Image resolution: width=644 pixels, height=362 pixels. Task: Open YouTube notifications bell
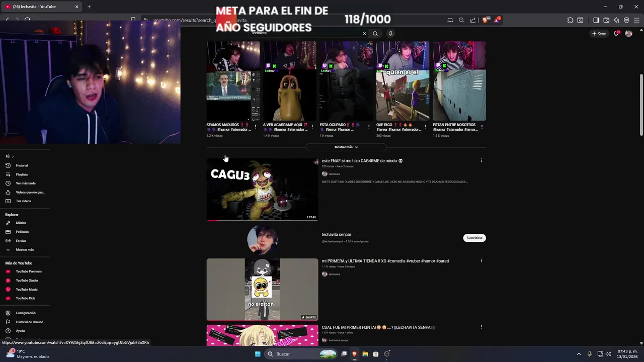[616, 34]
